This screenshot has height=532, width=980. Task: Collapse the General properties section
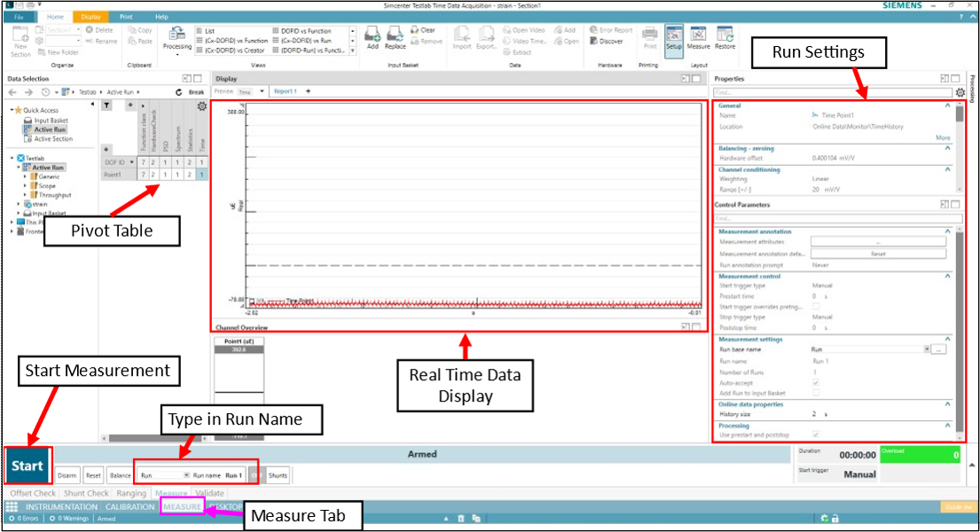click(947, 106)
